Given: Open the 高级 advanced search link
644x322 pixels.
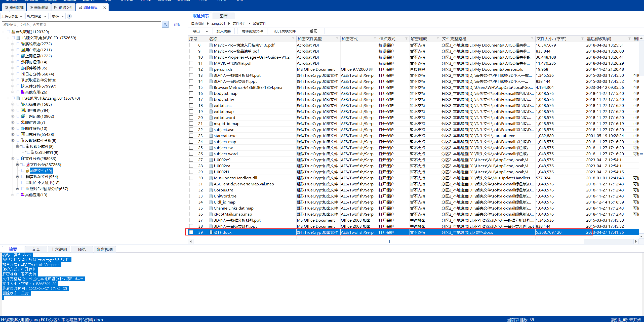Looking at the screenshot, I should 177,24.
